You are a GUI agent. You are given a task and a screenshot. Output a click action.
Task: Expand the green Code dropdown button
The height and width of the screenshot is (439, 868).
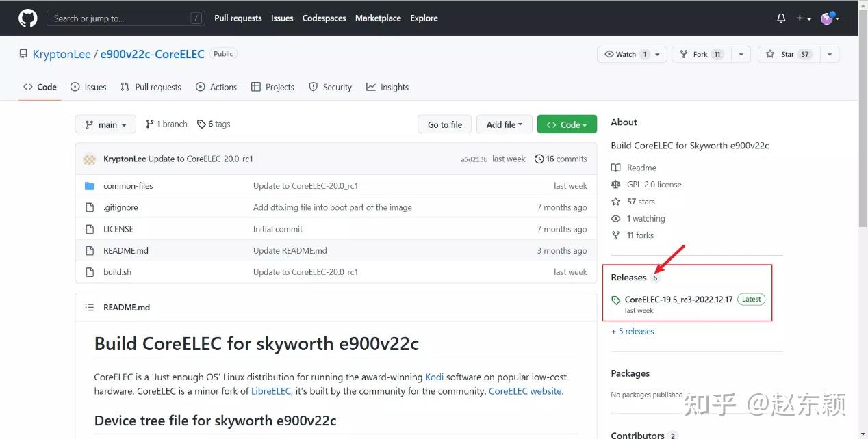566,124
